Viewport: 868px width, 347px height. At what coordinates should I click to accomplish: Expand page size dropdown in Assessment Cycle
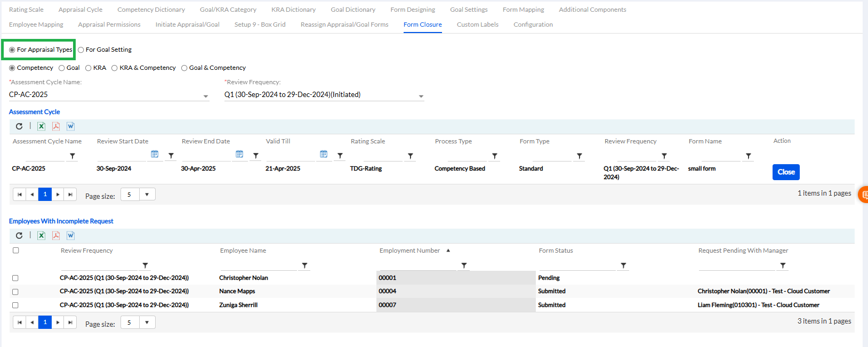[147, 195]
